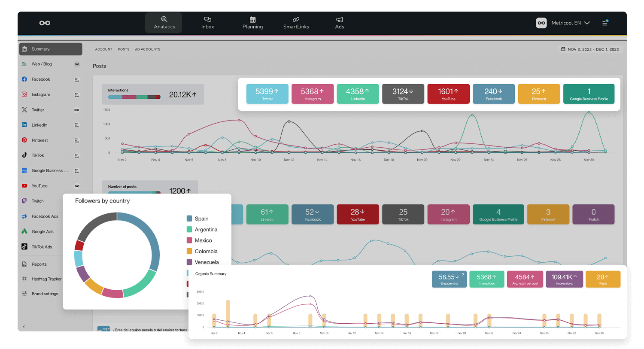Click the Metricool EN brand avatar
The width and height of the screenshot is (644, 349).
[x=541, y=23]
